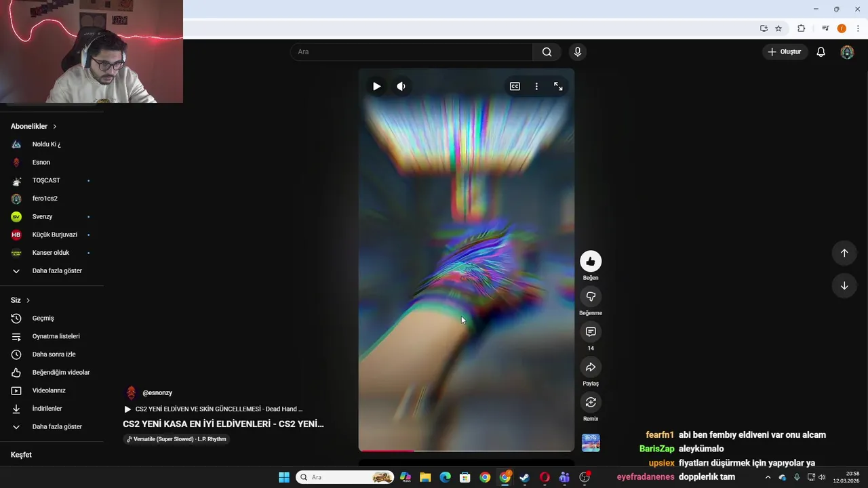
Task: Play the Shorts video
Action: click(x=376, y=86)
